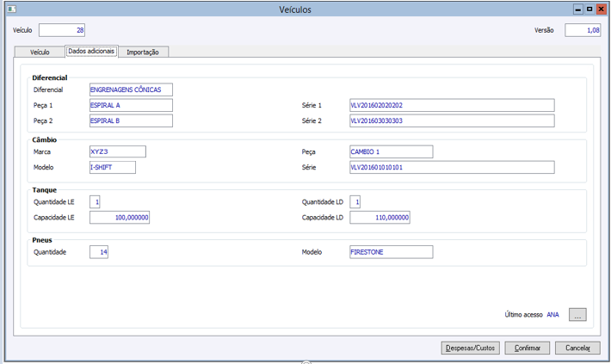Edit the Câmbio Marca field
Image resolution: width=611 pixels, height=364 pixels.
pos(117,151)
